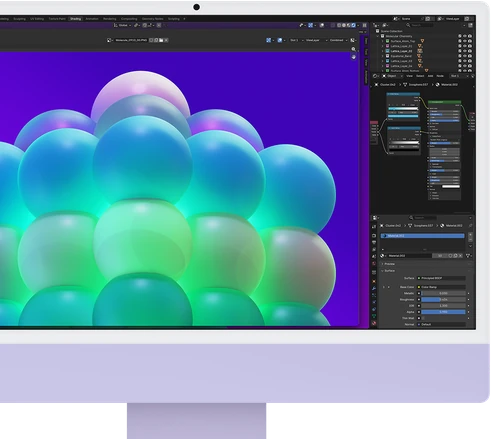The image size is (491, 439).
Task: Switch to the Shading workspace tab
Action: tap(75, 19)
